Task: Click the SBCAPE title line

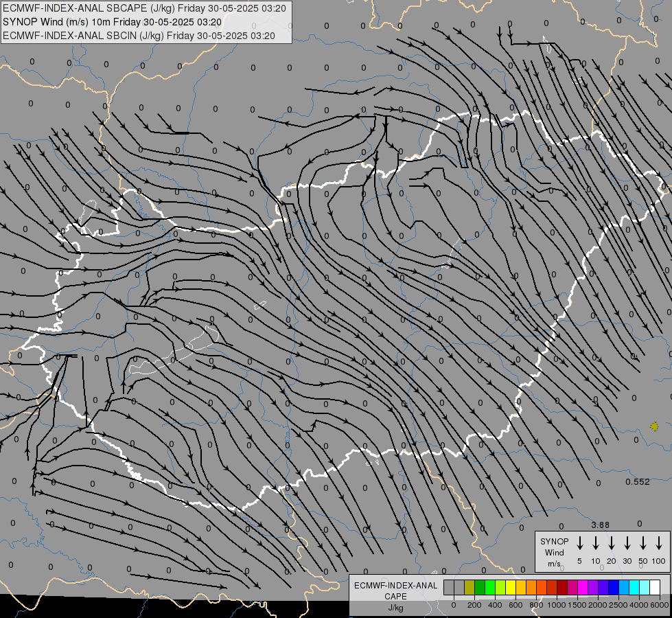Action: 144,8
